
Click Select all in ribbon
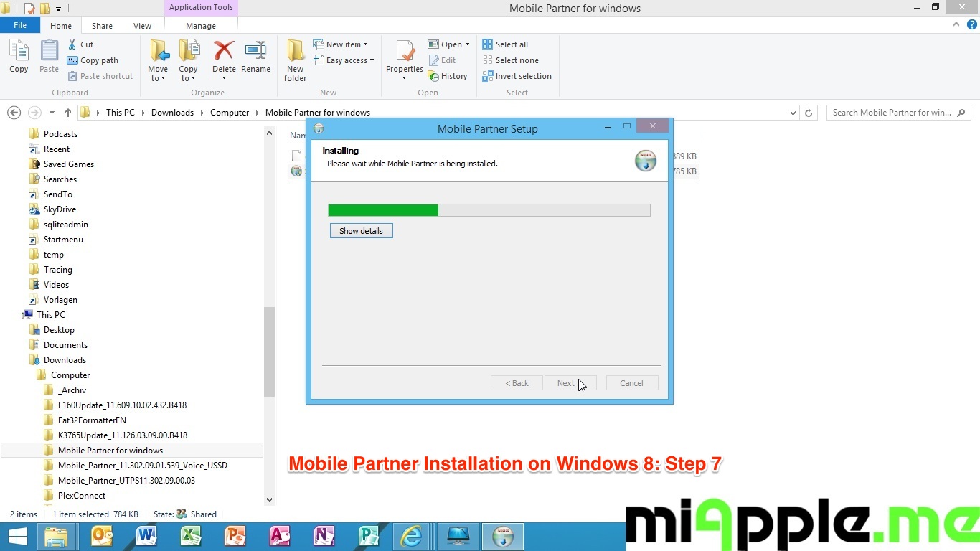pos(505,44)
